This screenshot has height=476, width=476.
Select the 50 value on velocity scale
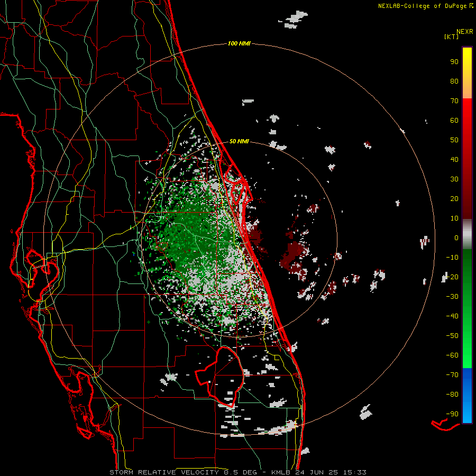pos(454,140)
